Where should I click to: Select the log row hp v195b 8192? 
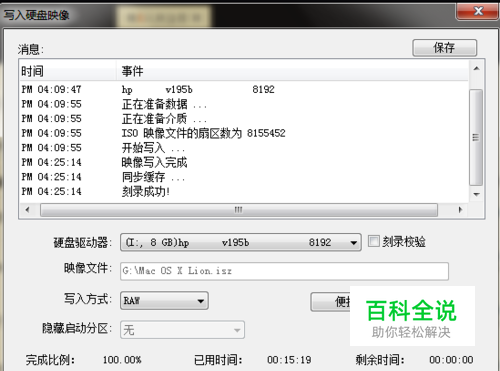pos(244,90)
